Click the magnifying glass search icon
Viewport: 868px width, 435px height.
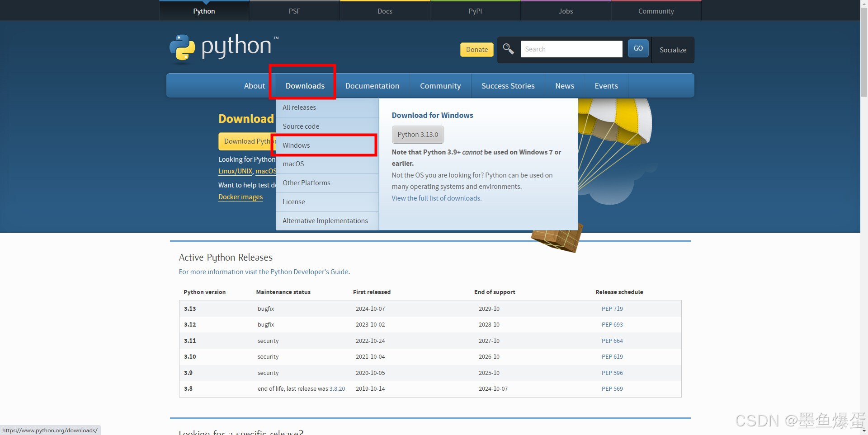[x=509, y=49]
